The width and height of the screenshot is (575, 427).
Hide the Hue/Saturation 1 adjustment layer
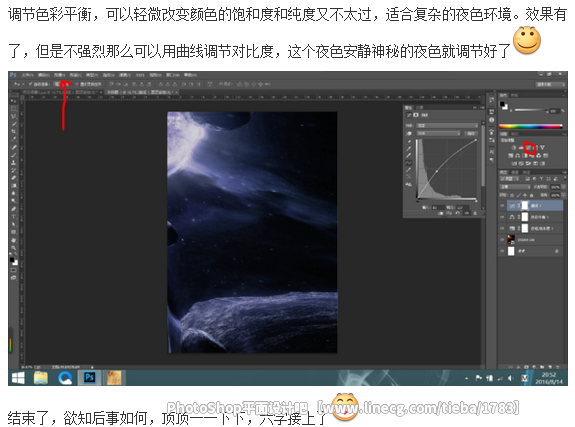coord(502,228)
